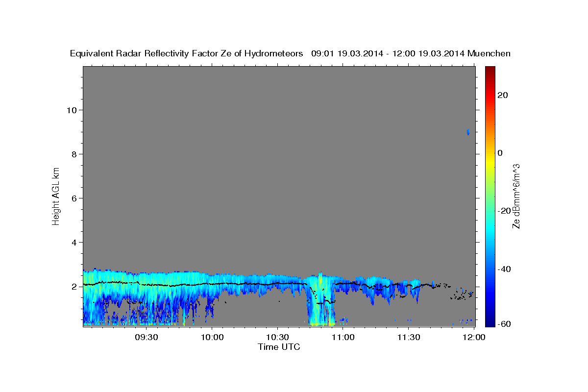Click the colorbar value 0
Image resolution: width=588 pixels, height=392 pixels.
click(500, 153)
